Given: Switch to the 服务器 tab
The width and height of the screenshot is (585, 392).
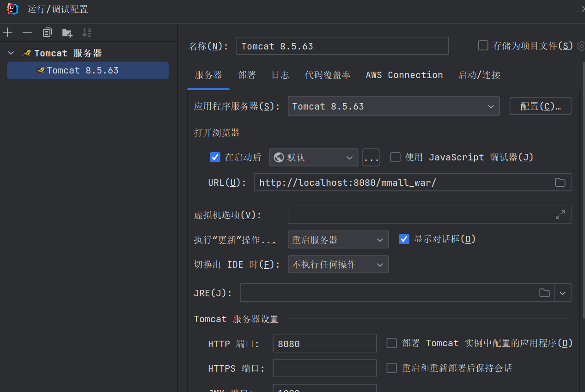Looking at the screenshot, I should pyautogui.click(x=208, y=75).
